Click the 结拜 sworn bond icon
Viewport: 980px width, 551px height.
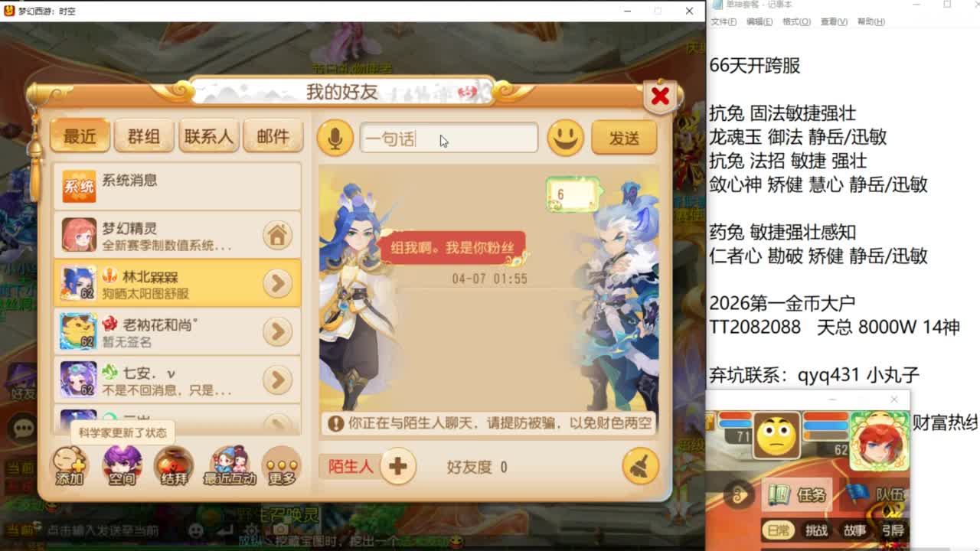(174, 466)
